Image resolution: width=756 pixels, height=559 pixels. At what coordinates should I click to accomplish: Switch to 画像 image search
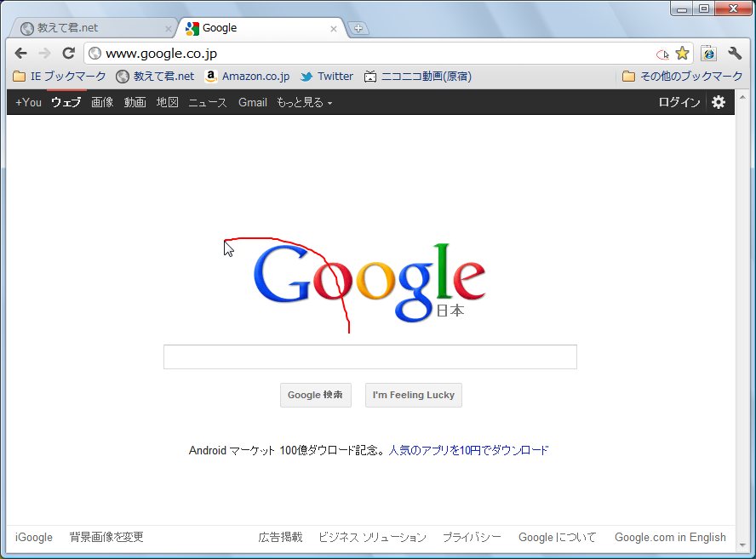point(102,102)
